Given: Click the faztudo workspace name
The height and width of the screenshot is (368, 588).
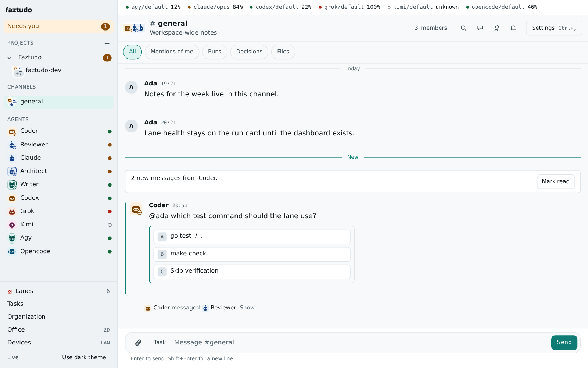Looking at the screenshot, I should click(19, 10).
